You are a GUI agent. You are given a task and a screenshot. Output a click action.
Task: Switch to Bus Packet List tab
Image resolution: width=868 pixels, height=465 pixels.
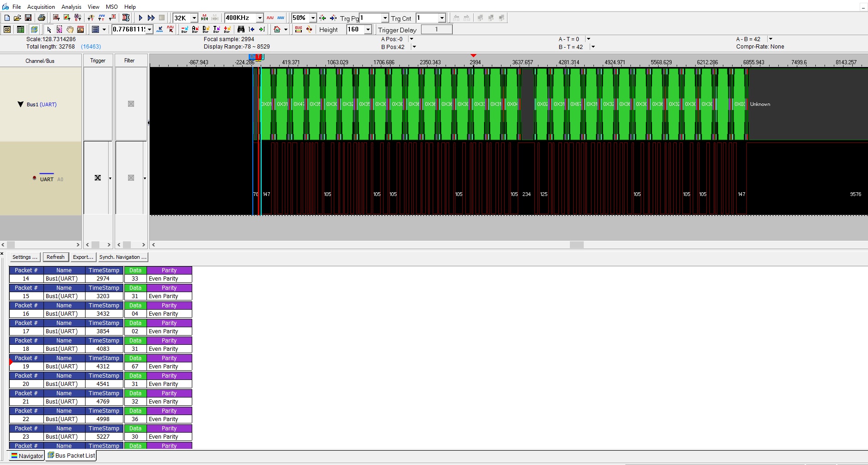[71, 456]
